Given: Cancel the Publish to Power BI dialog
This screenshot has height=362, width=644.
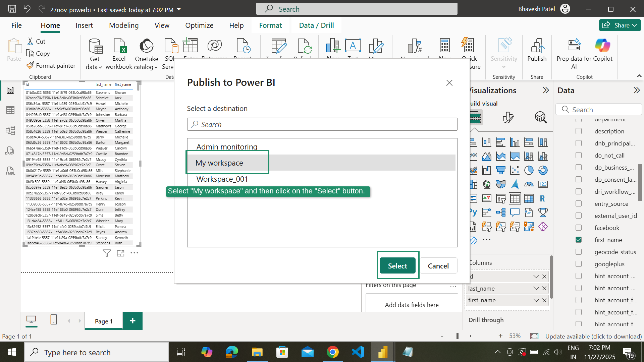Looking at the screenshot, I should click(x=438, y=265).
